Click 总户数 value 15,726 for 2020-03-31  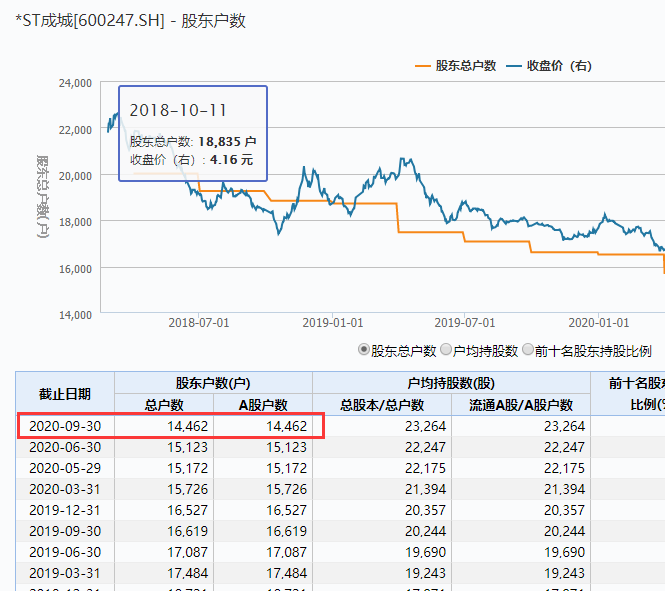187,489
